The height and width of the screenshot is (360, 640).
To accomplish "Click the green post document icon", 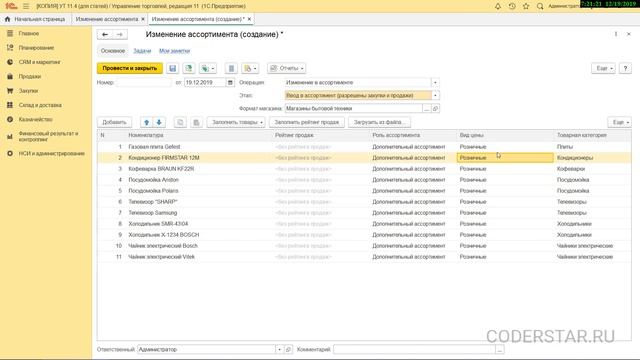I will coord(189,68).
